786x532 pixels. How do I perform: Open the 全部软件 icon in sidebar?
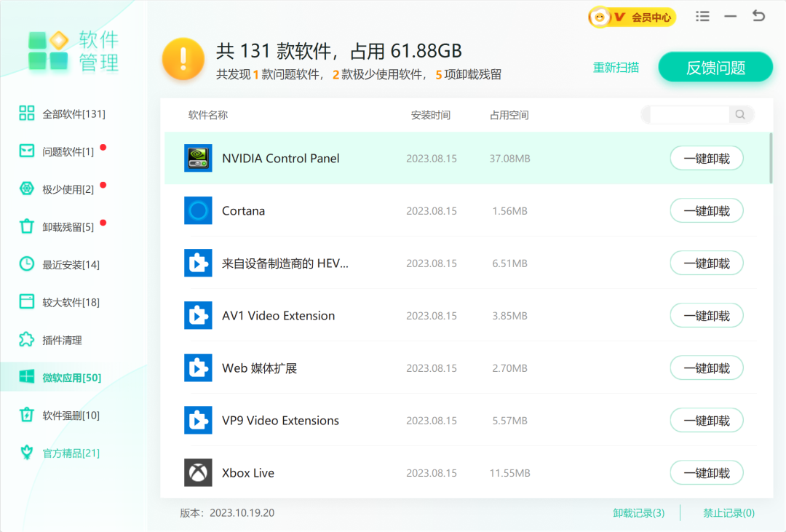click(27, 114)
